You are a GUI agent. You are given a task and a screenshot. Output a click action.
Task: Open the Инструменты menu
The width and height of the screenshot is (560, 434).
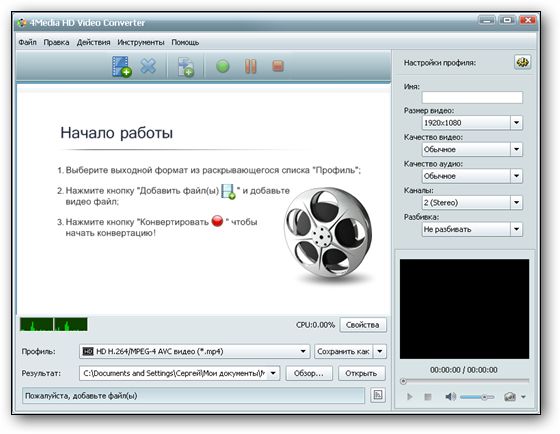coord(141,42)
